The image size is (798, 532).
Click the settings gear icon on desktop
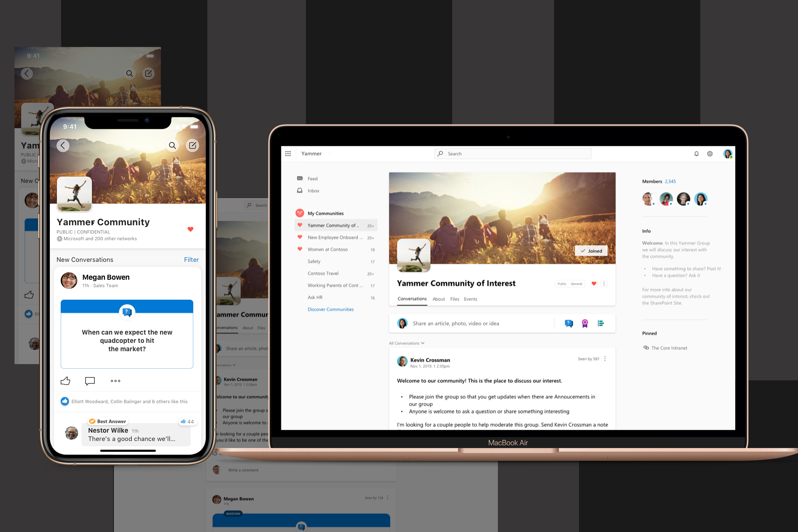(x=710, y=153)
